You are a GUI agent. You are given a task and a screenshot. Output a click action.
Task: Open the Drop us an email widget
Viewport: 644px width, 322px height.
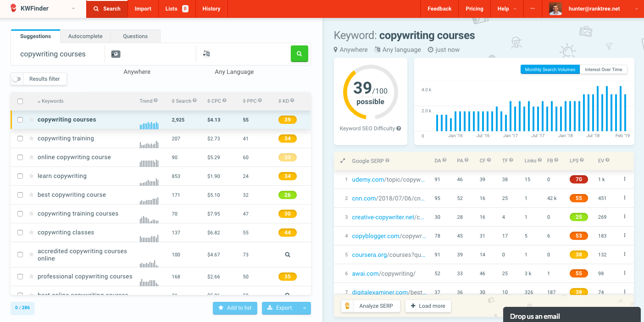click(x=572, y=315)
